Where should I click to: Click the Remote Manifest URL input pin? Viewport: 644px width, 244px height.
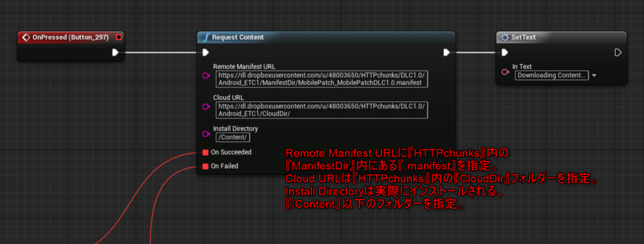coord(206,76)
